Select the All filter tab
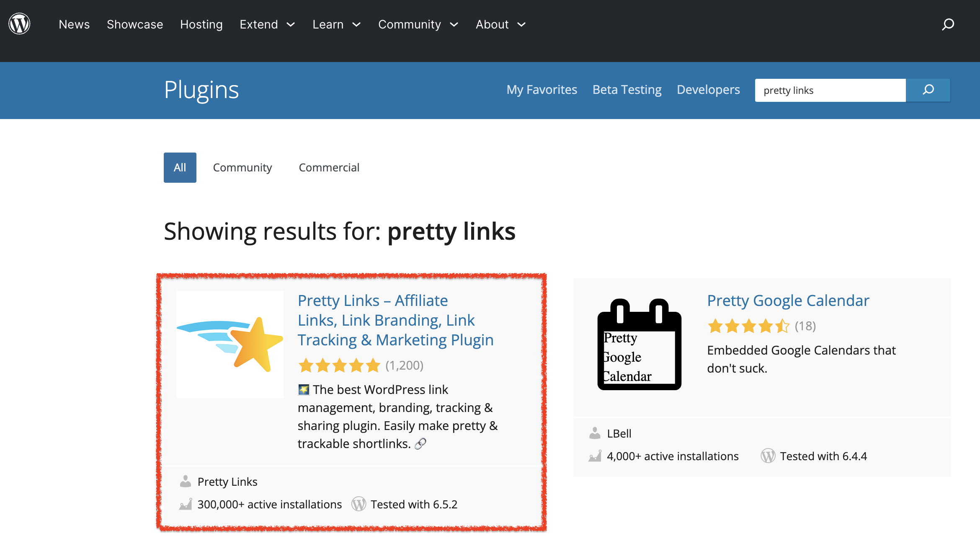The image size is (980, 544). click(x=180, y=168)
